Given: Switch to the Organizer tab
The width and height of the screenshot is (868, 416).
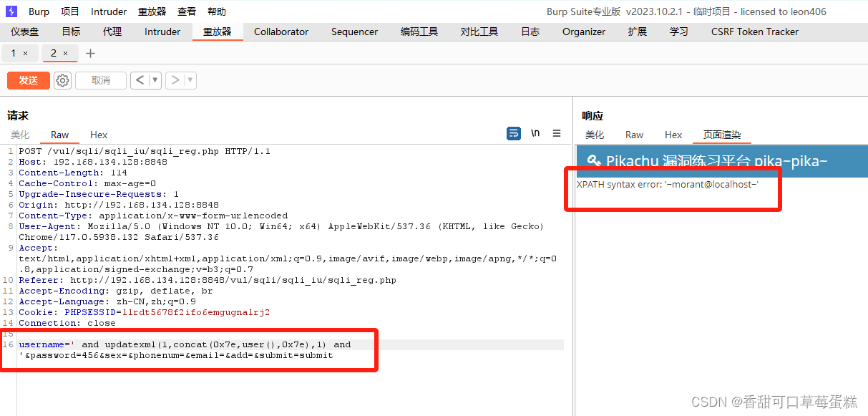Looking at the screenshot, I should coord(584,32).
